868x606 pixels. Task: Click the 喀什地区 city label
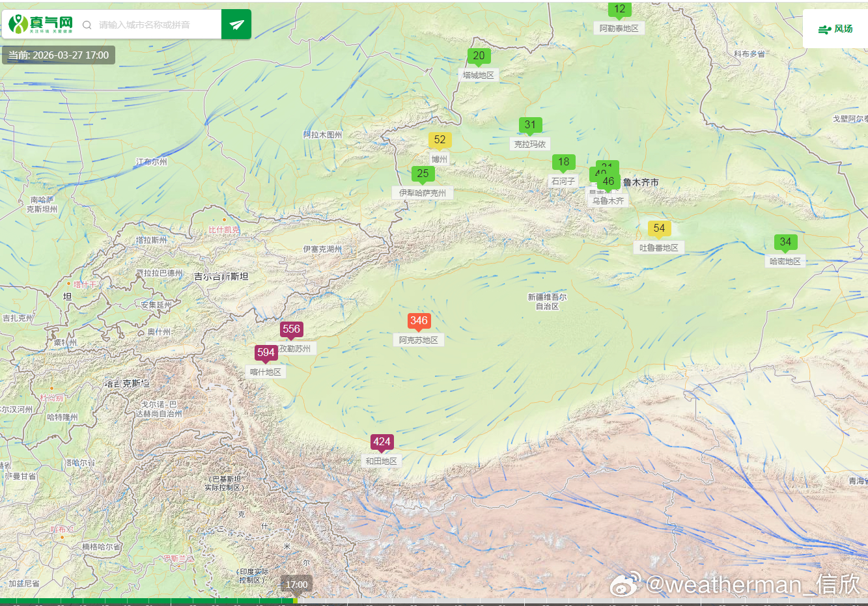point(266,372)
